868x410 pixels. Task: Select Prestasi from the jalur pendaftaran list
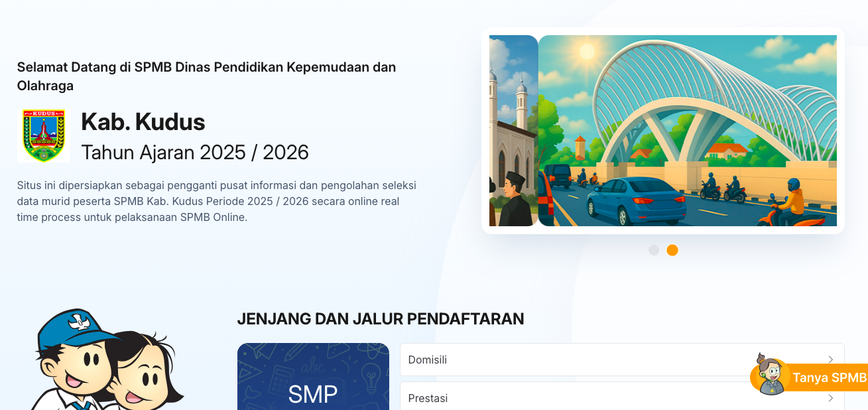coord(428,398)
